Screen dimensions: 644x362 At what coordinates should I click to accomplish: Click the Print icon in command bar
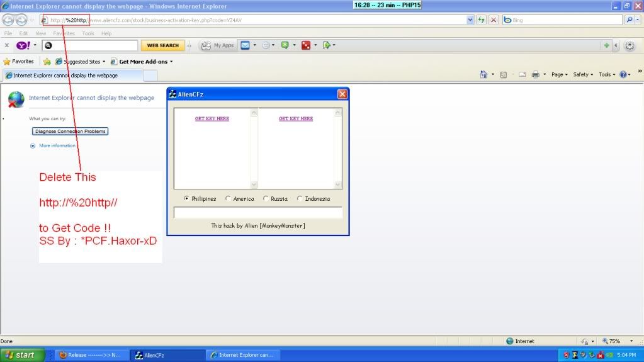coord(535,74)
